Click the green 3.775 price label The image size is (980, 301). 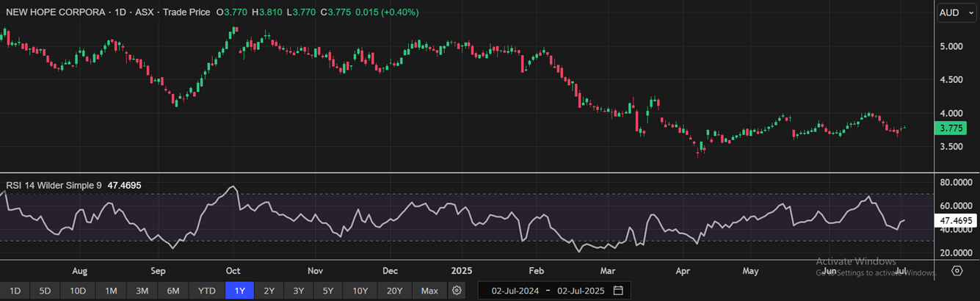coord(953,128)
